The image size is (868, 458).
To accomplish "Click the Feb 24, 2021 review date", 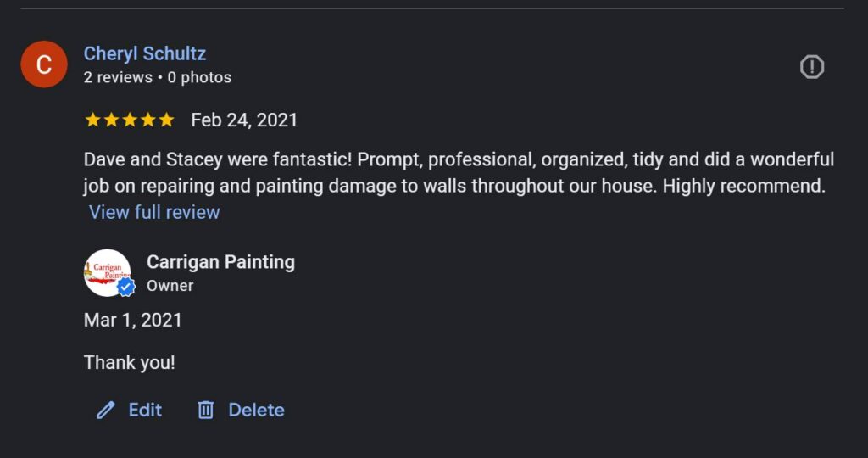I will pos(244,120).
